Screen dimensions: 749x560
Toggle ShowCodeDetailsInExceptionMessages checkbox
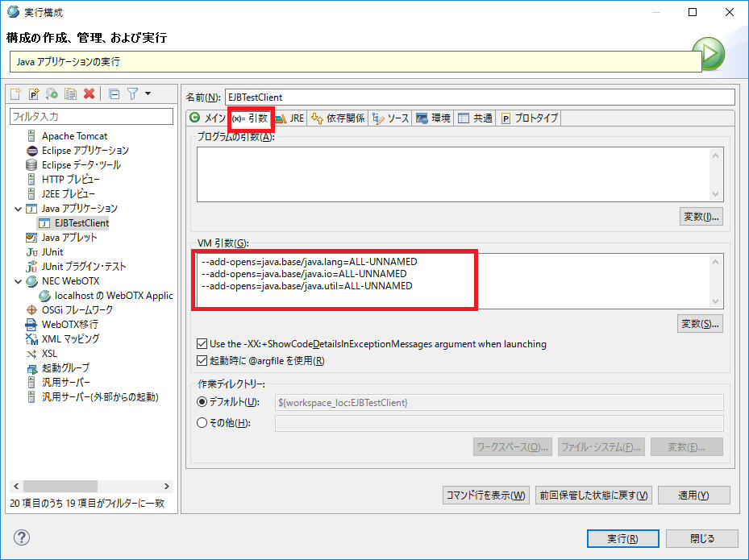(x=202, y=344)
